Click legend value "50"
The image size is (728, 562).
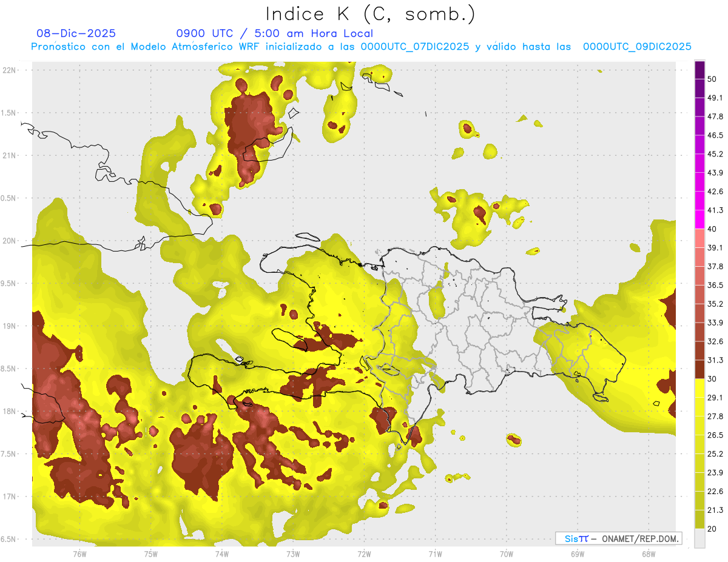(713, 79)
